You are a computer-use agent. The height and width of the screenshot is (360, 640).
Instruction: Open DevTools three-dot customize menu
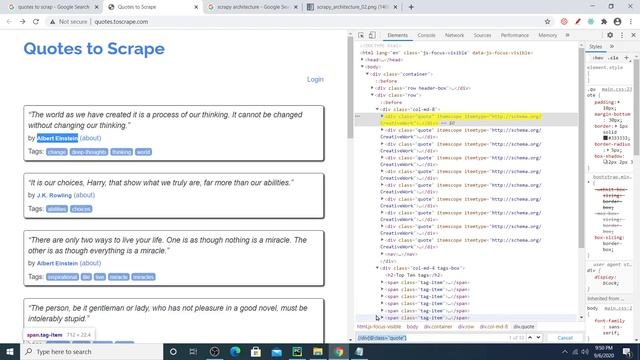pyautogui.click(x=622, y=36)
